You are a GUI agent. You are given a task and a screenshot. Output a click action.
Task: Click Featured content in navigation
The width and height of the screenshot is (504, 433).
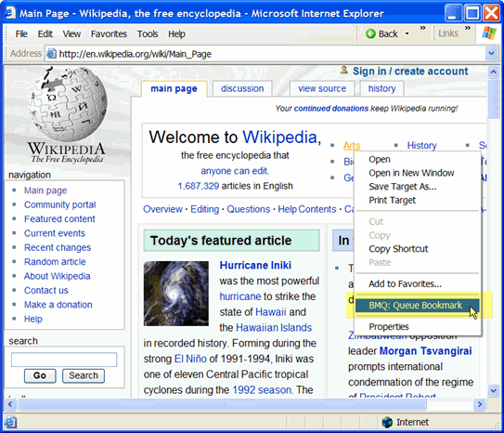59,218
